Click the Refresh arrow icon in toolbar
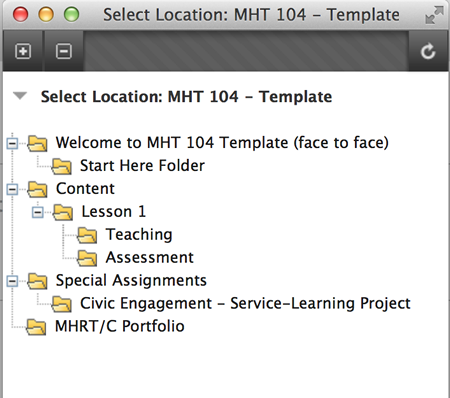Viewport: 450px width, 398px height. tap(428, 51)
